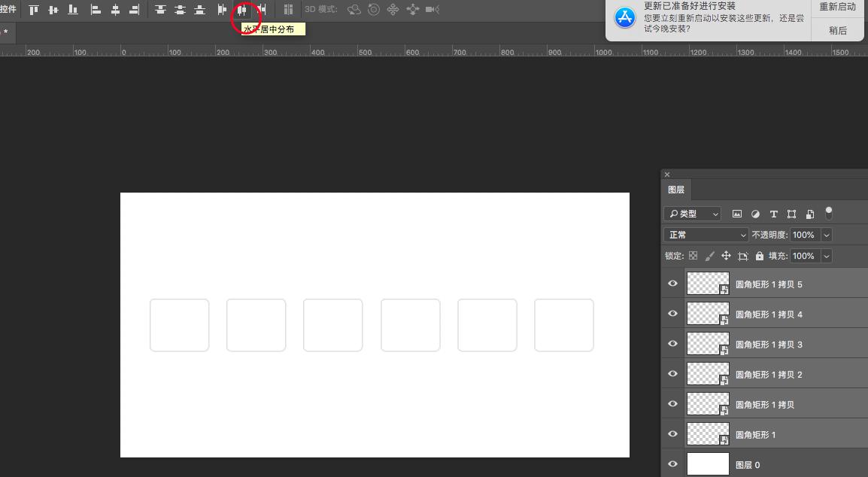Filter layers by text type icon
868x477 pixels.
773,214
